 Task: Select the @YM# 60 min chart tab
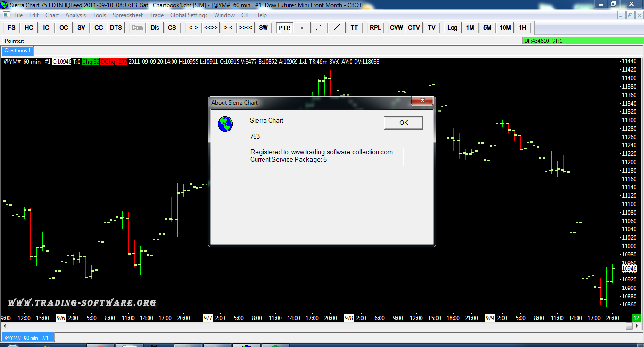coord(27,338)
